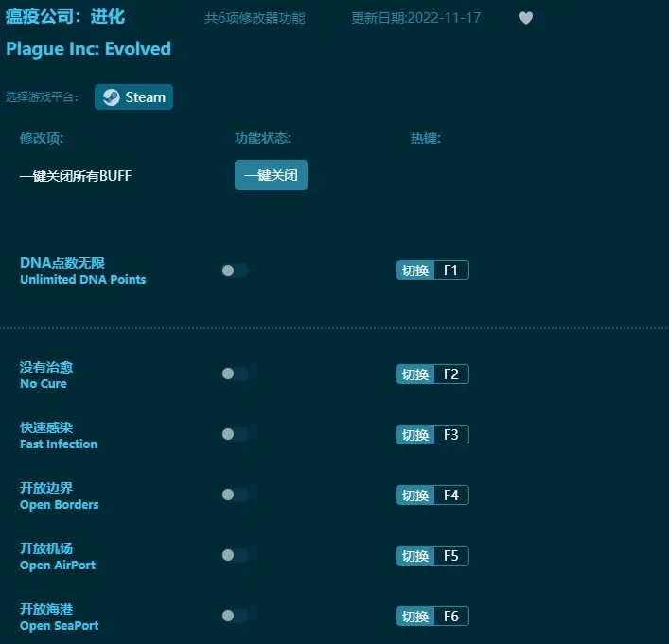Click the Steam logo icon
This screenshot has height=644, width=669.
[x=112, y=97]
